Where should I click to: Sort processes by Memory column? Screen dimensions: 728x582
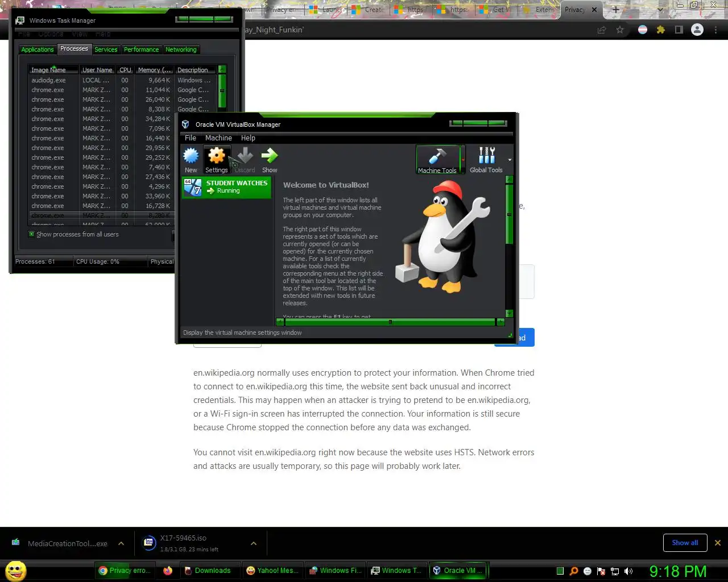coord(154,70)
